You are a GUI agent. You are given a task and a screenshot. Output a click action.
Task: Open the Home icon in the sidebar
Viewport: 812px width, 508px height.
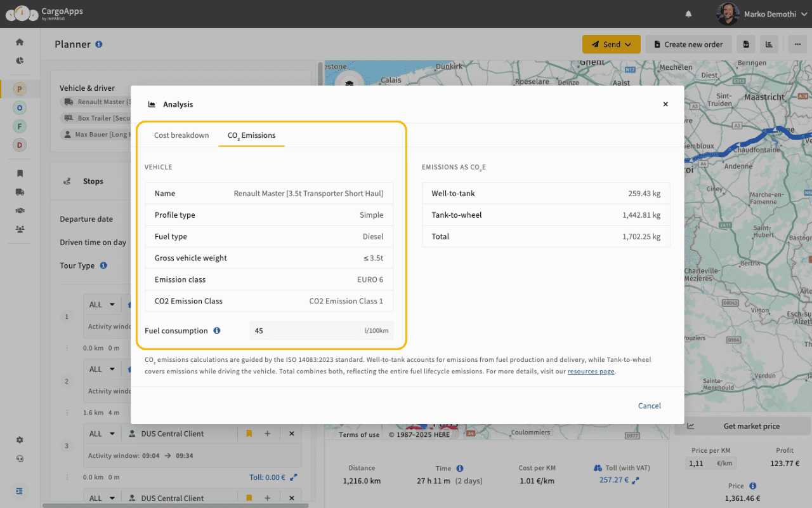(x=19, y=41)
